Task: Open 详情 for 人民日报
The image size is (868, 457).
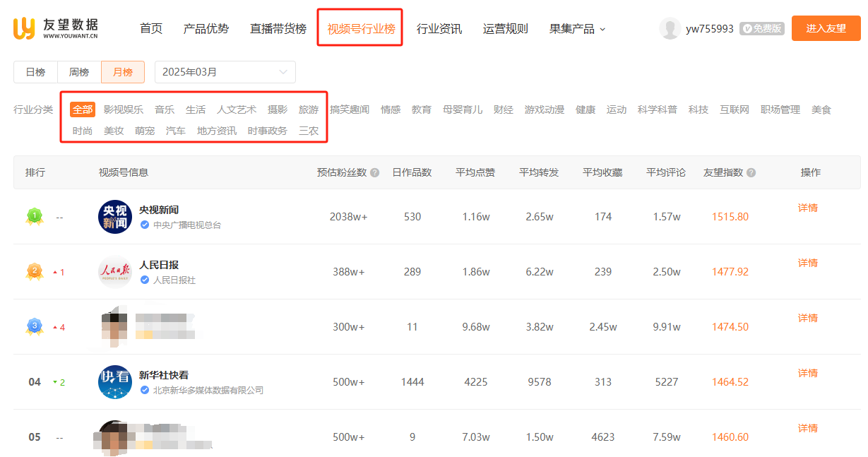Action: 808,263
